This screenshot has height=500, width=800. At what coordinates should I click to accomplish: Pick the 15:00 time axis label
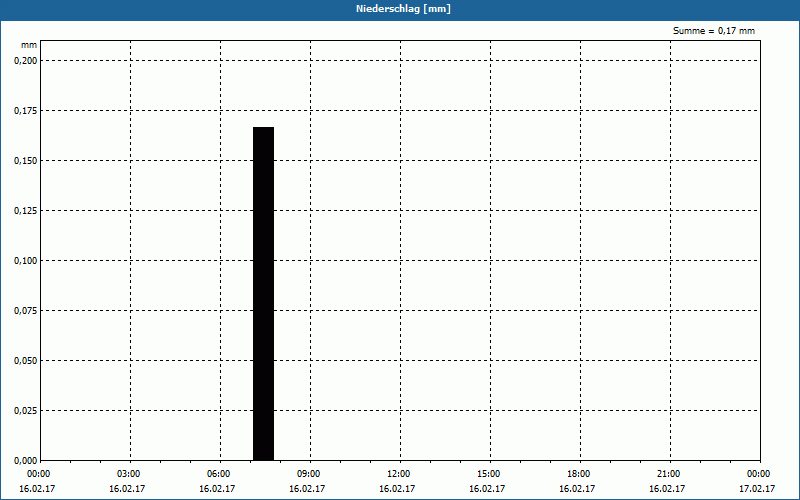coord(489,474)
